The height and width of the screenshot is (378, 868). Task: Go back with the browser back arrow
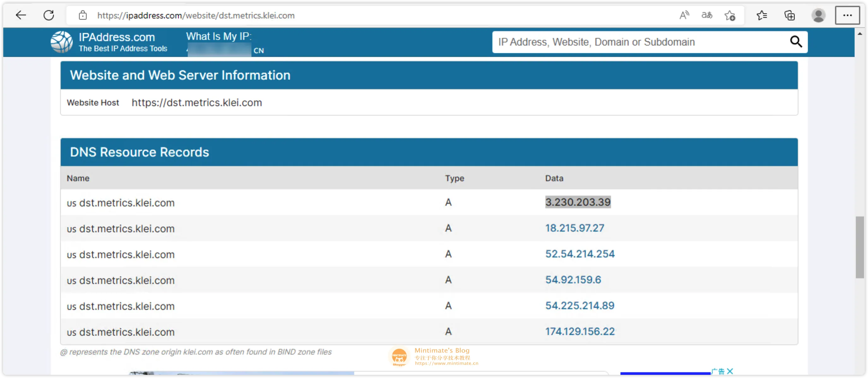pyautogui.click(x=21, y=15)
